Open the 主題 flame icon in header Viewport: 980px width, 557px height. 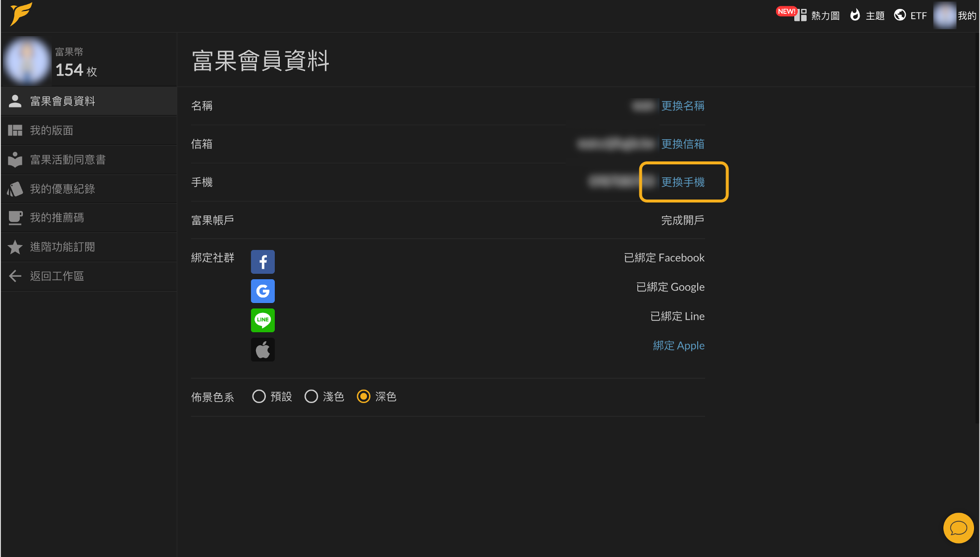[855, 15]
